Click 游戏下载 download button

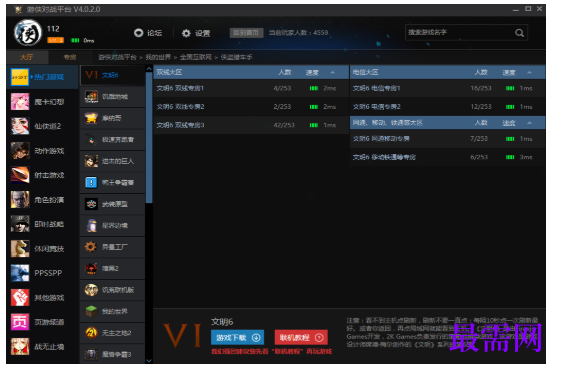238,338
